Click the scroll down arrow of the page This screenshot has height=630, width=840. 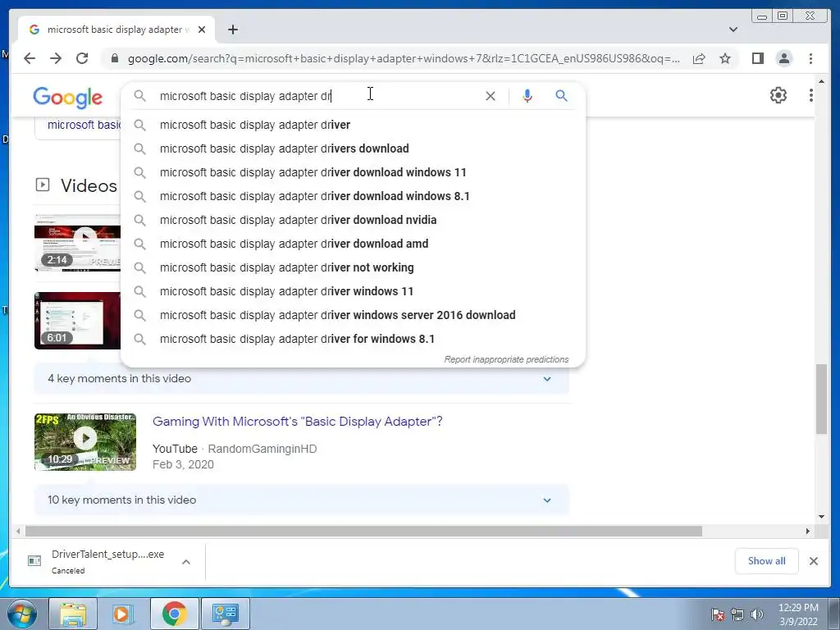822,517
